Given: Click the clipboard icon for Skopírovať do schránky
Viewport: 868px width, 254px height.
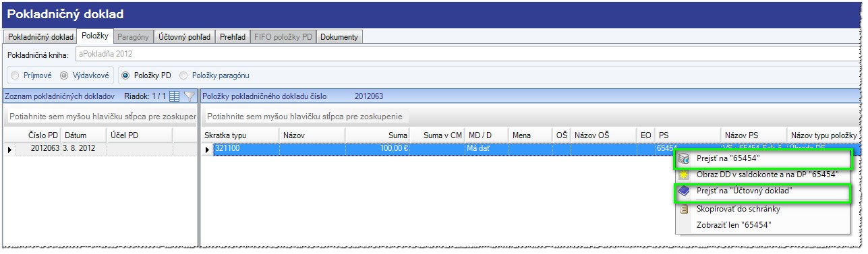Looking at the screenshot, I should (684, 209).
